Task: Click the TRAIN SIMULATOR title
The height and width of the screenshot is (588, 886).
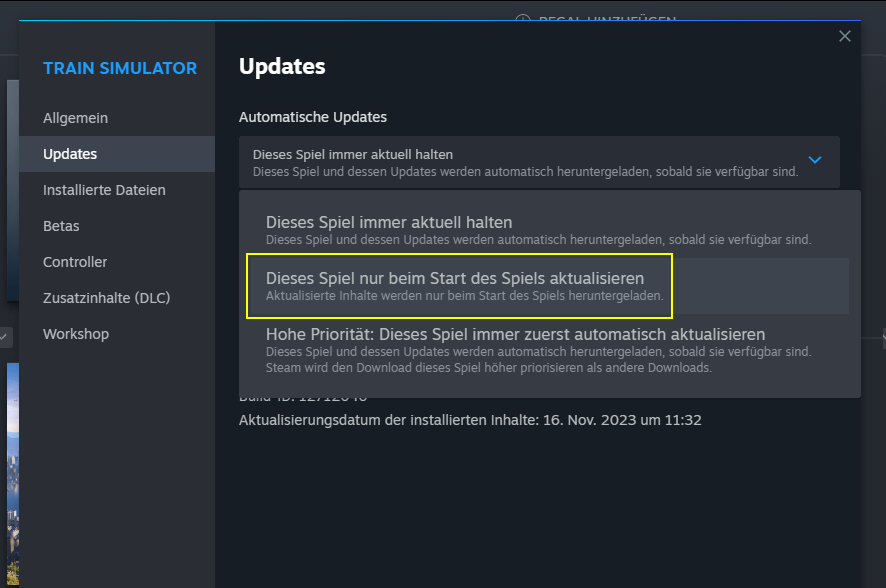Action: click(120, 68)
